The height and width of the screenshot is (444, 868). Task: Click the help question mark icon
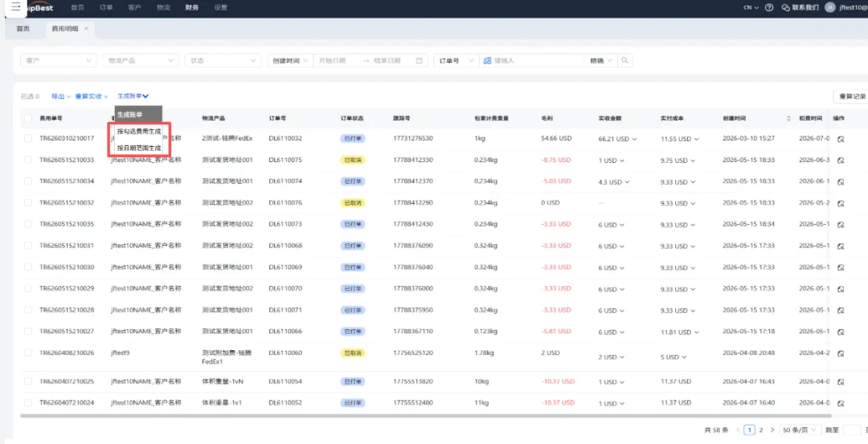pos(769,8)
